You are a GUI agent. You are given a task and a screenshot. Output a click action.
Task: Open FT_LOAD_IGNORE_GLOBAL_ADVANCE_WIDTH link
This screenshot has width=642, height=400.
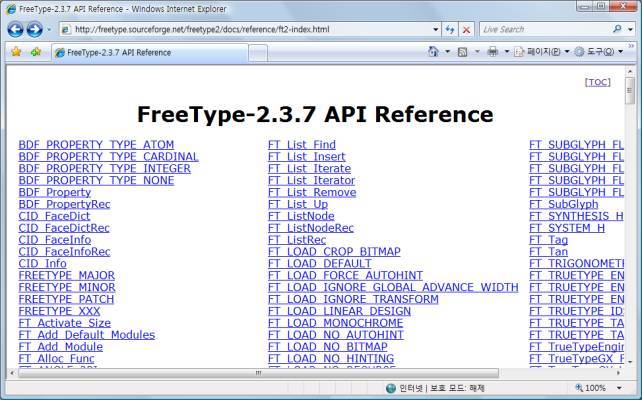(393, 287)
